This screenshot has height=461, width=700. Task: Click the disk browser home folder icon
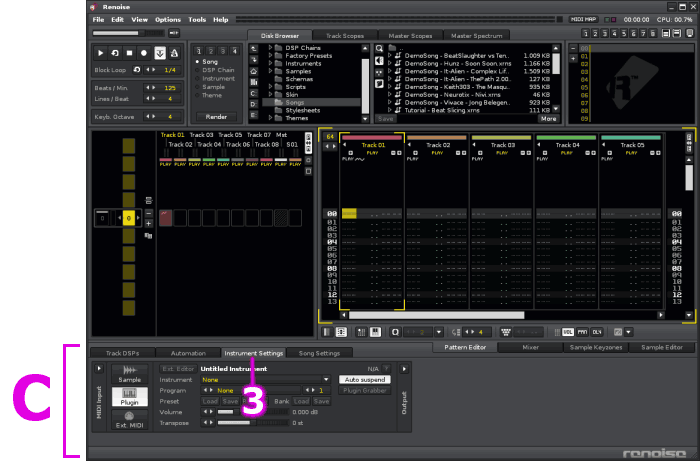click(254, 71)
